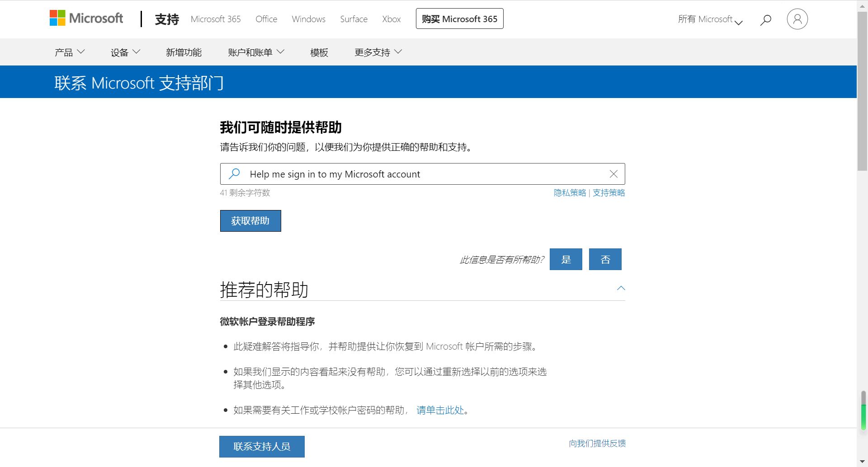The width and height of the screenshot is (868, 467).
Task: Open the 隐私策略 link
Action: click(570, 193)
